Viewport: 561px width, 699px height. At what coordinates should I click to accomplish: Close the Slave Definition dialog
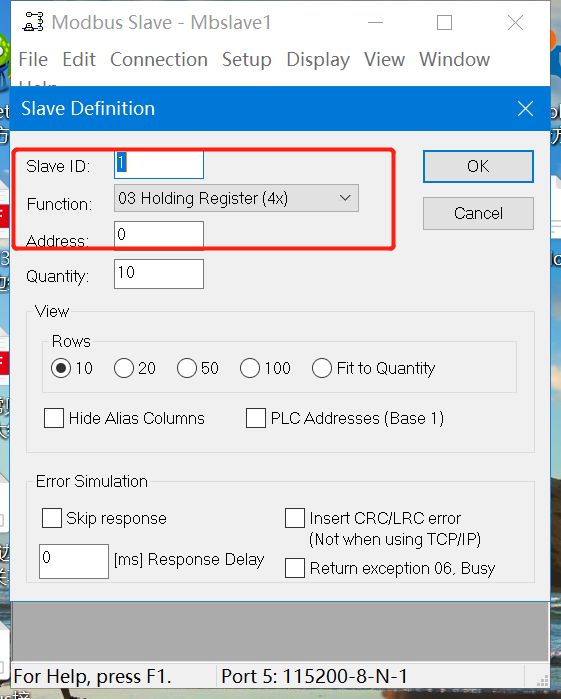525,108
